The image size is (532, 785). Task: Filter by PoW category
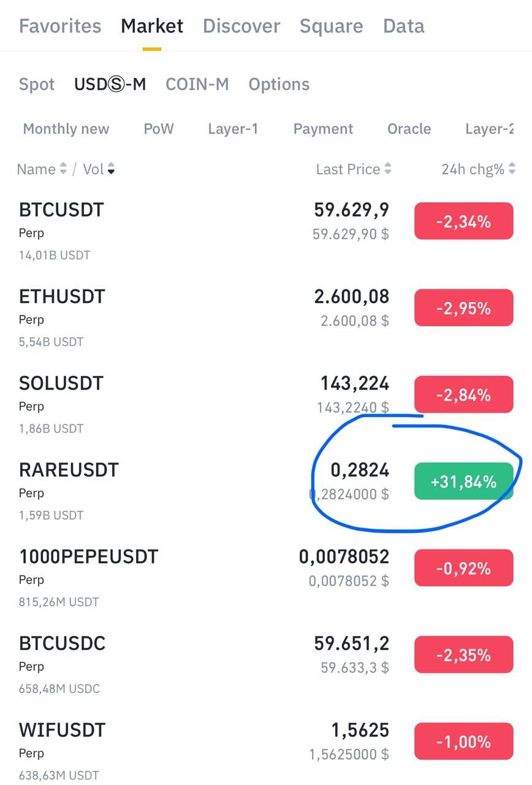(159, 129)
